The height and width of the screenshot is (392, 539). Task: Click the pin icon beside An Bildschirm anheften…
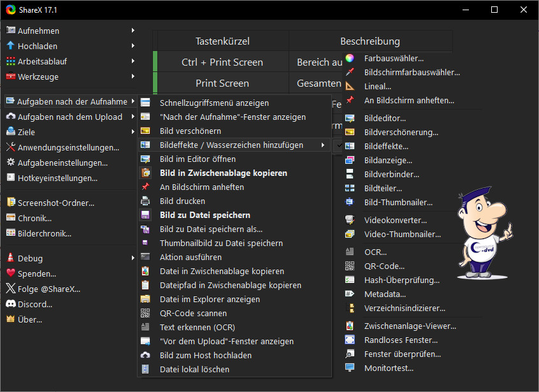[350, 100]
